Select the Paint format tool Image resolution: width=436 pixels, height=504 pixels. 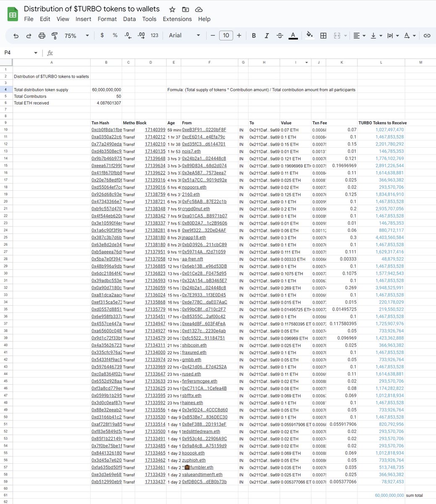pyautogui.click(x=55, y=36)
